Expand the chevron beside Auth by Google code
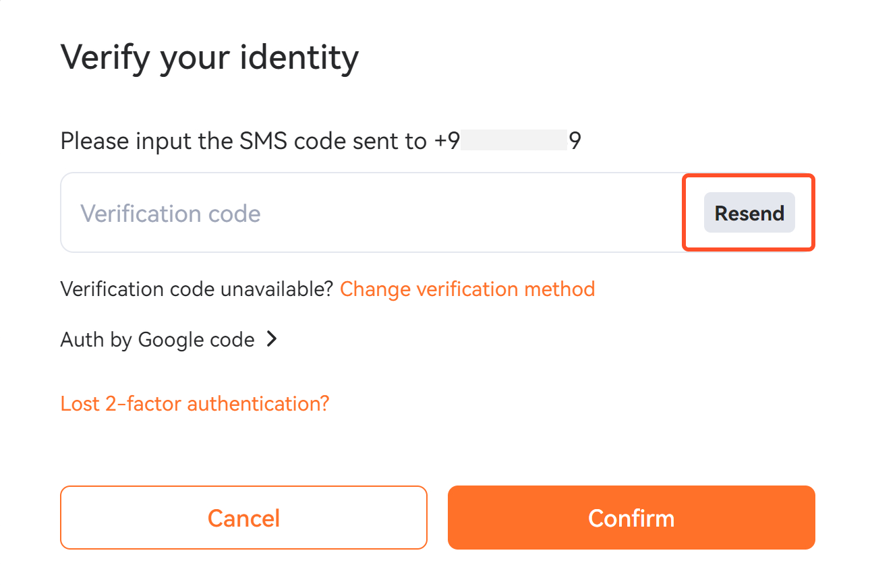Viewport: 870px width, 588px height. 272,339
